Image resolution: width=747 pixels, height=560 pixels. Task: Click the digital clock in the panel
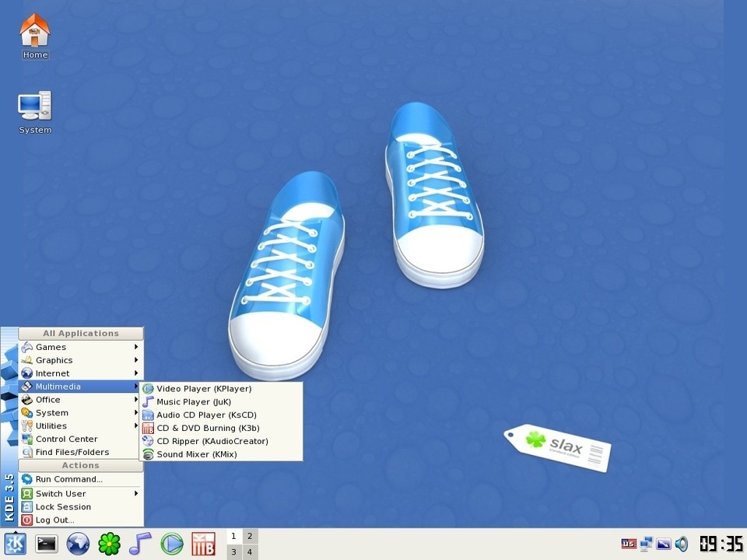click(721, 543)
